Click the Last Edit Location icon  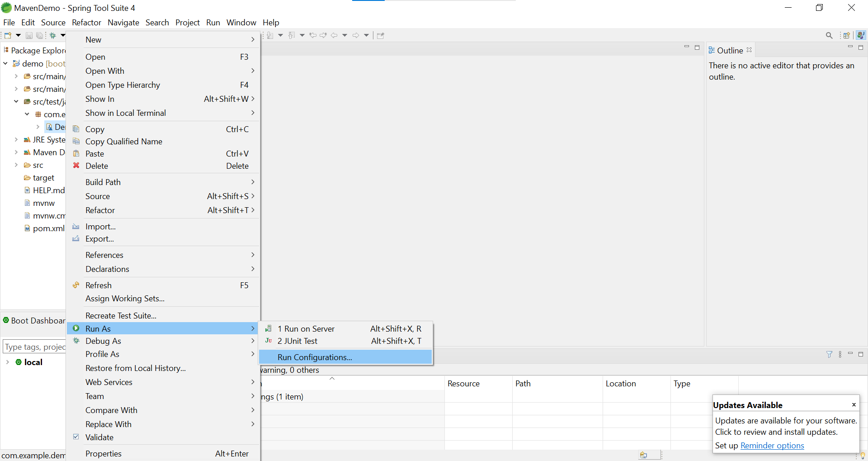point(313,35)
